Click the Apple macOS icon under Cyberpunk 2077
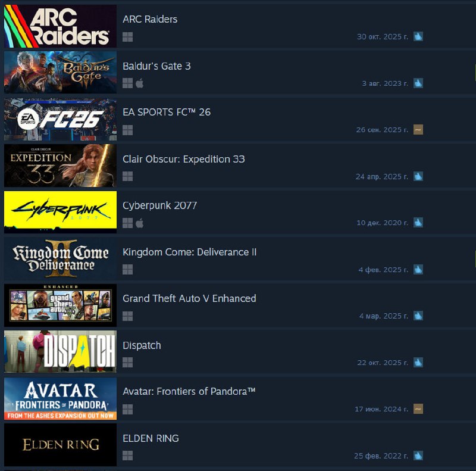The image size is (476, 471). [x=140, y=223]
